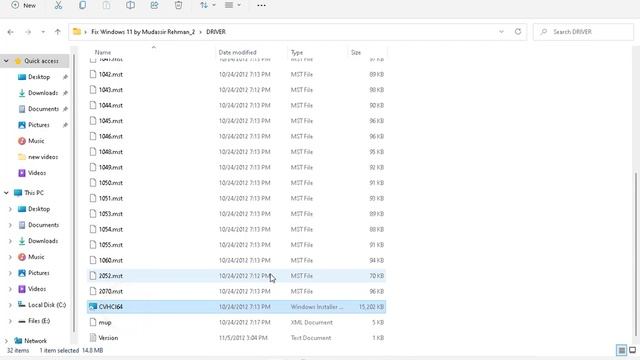
Task: Copy the selected file using the copy icon
Action: [82, 5]
